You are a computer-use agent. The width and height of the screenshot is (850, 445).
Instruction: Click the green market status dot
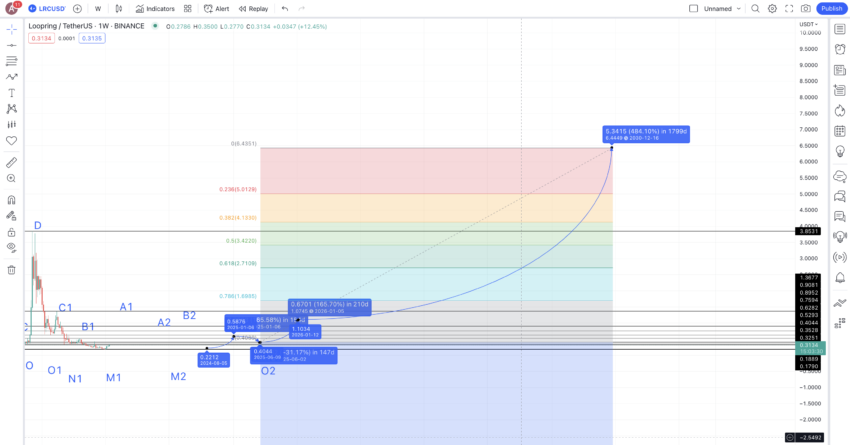pyautogui.click(x=155, y=26)
